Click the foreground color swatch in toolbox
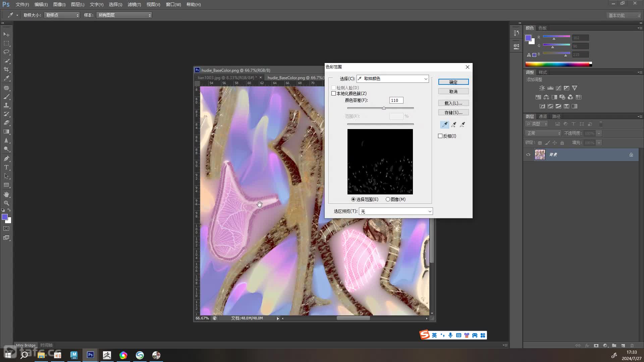This screenshot has height=362, width=644. (x=5, y=217)
